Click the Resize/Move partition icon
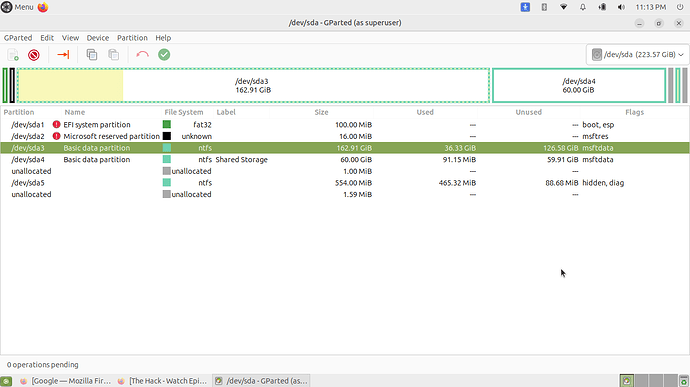The height and width of the screenshot is (387, 690). (63, 55)
